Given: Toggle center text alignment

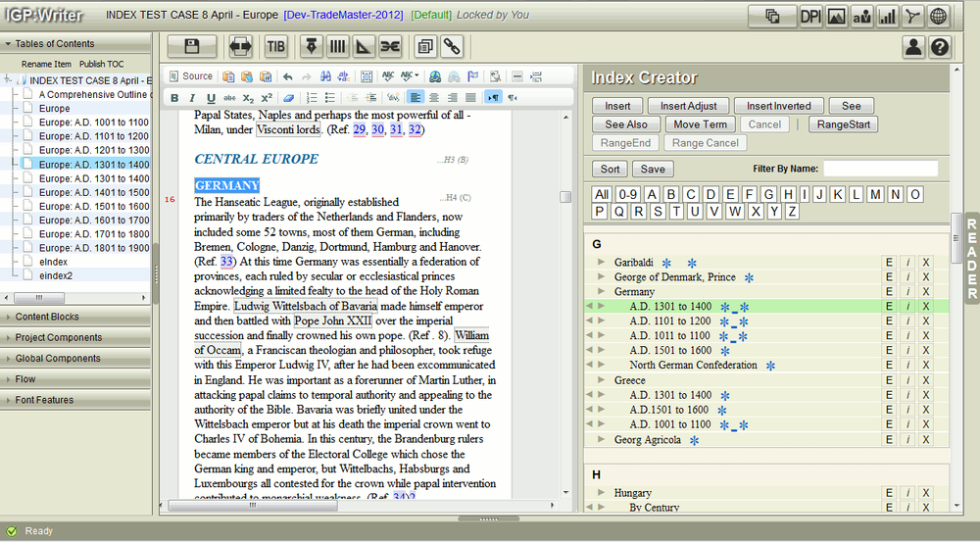Looking at the screenshot, I should [x=433, y=98].
